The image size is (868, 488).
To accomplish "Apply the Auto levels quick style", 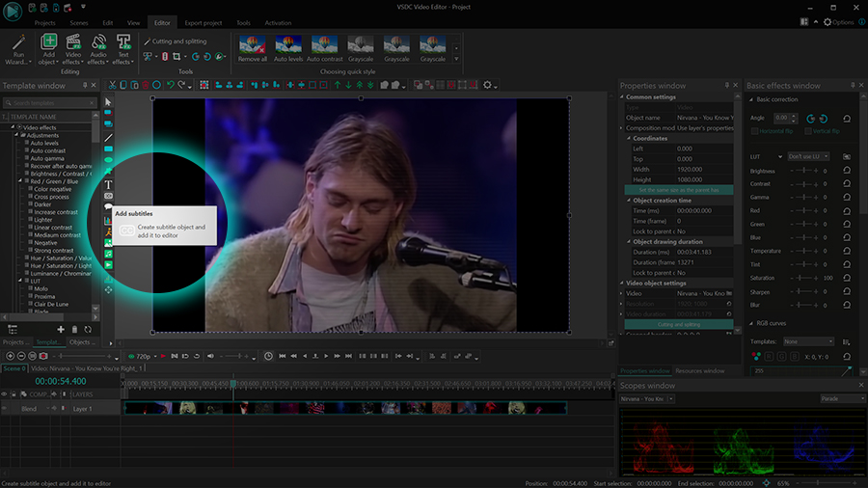I will 288,48.
